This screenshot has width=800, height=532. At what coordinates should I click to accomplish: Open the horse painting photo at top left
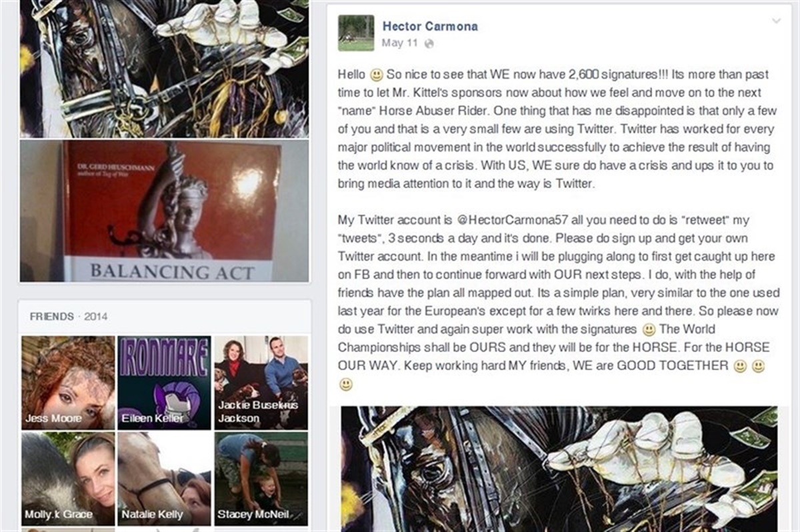pos(164,68)
